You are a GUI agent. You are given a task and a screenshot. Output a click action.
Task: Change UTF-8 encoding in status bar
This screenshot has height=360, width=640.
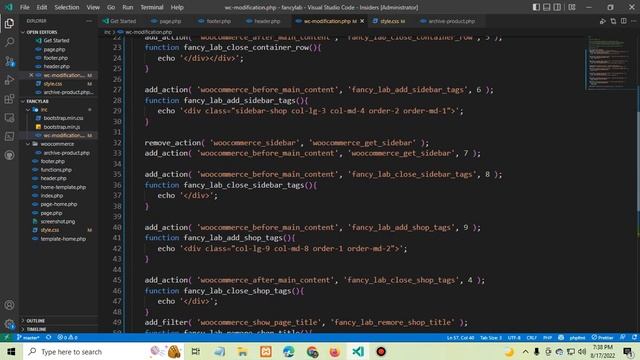[514, 338]
